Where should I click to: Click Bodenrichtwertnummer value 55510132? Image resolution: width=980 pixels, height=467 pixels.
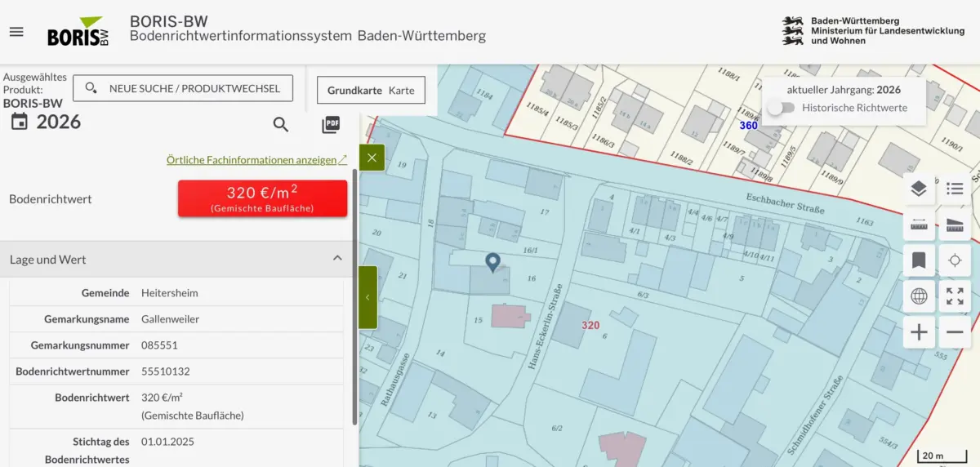165,371
